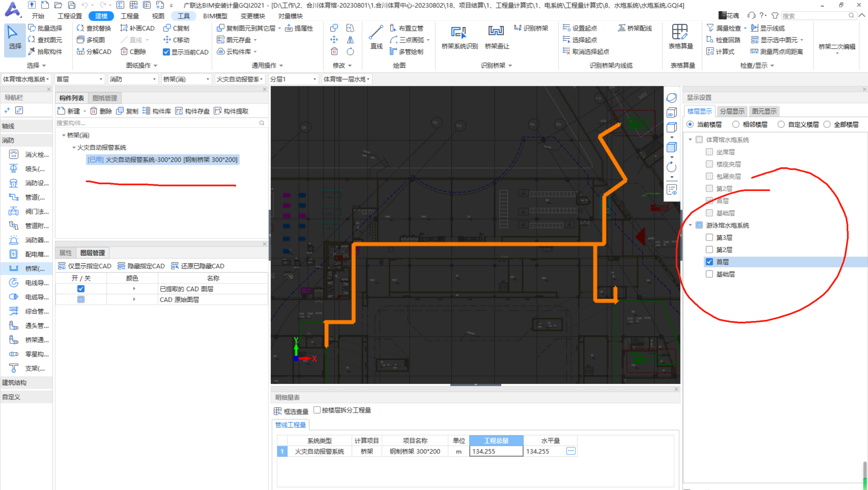
Task: Select 当前楼层 radio button
Action: click(x=690, y=125)
